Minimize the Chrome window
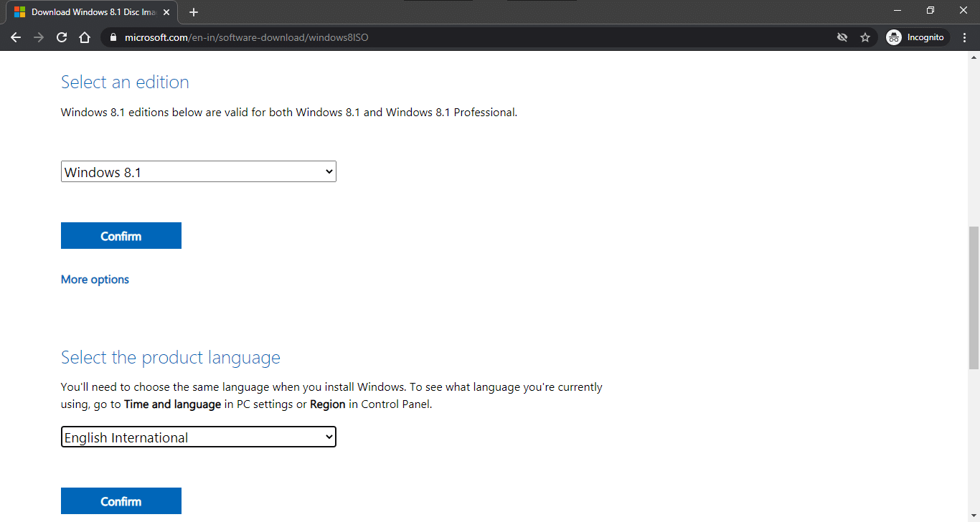This screenshot has width=980, height=522. pos(897,10)
